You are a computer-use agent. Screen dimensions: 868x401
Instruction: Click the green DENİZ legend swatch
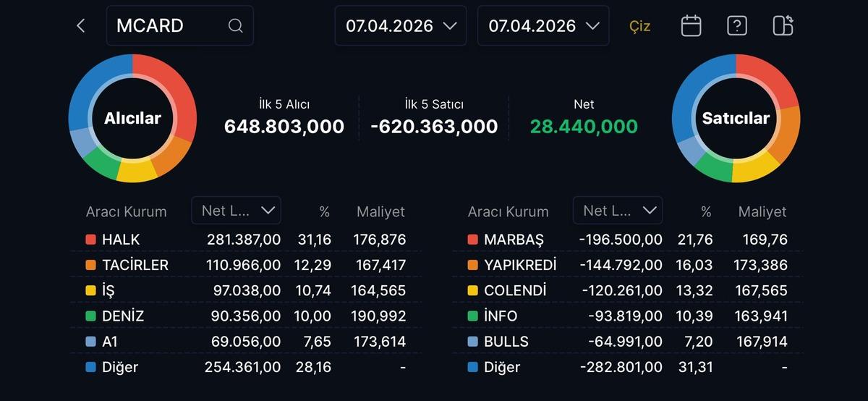click(90, 316)
